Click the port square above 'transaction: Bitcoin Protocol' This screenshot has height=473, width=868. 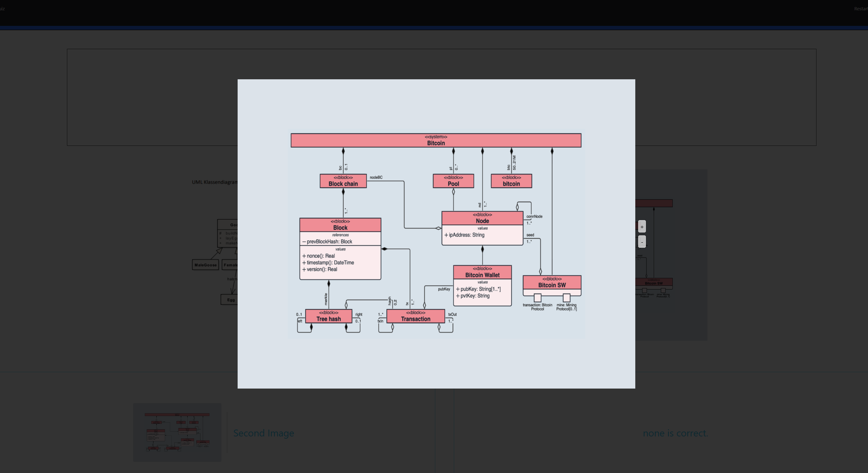(537, 298)
